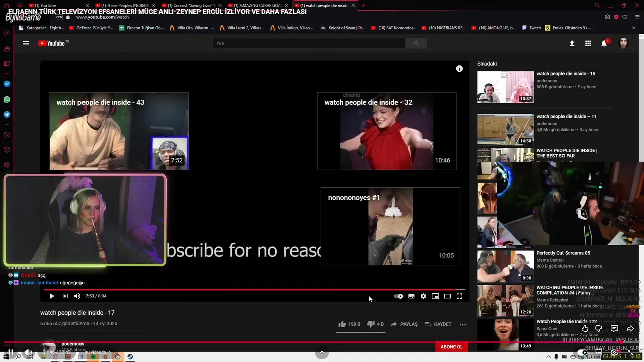
Task: Switch to miniplayer mode
Action: tap(435, 296)
